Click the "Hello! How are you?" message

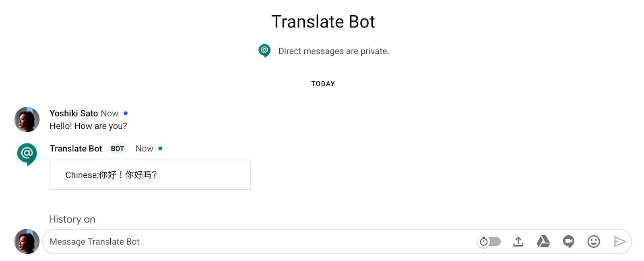point(88,126)
